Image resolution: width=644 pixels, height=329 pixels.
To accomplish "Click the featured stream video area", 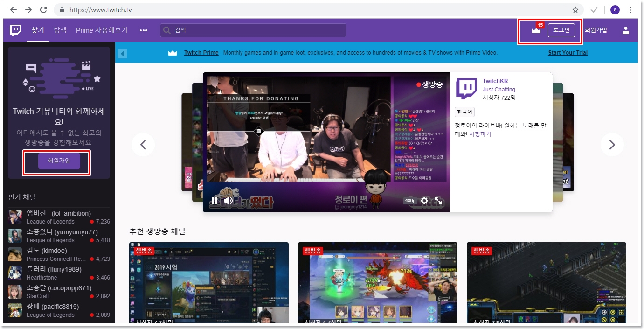I will 326,142.
